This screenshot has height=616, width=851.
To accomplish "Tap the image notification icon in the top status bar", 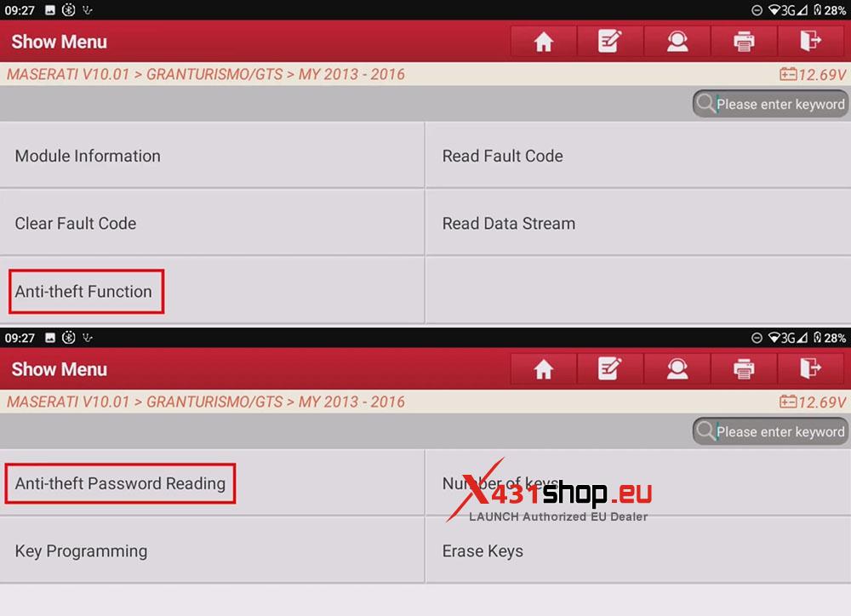I will point(50,9).
